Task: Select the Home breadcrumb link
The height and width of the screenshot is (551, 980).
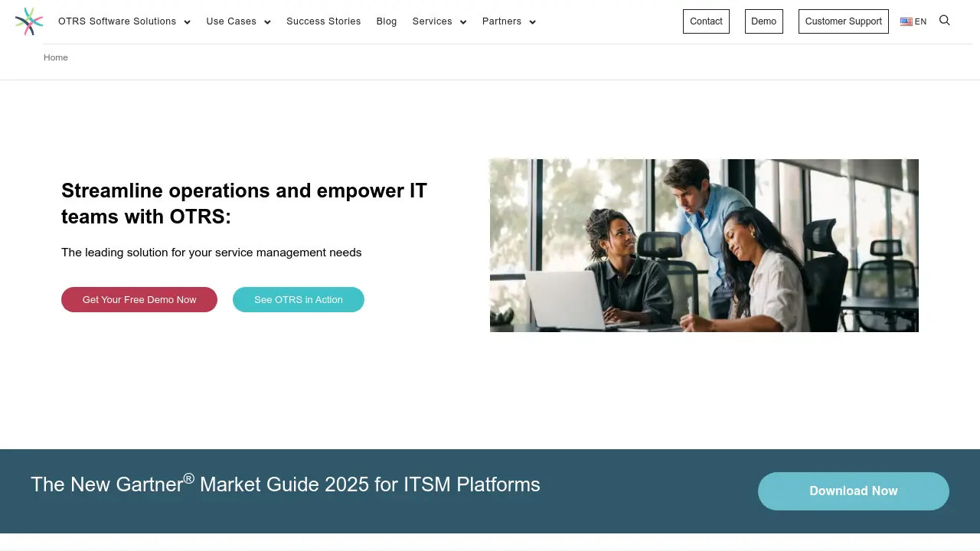Action: pos(55,57)
